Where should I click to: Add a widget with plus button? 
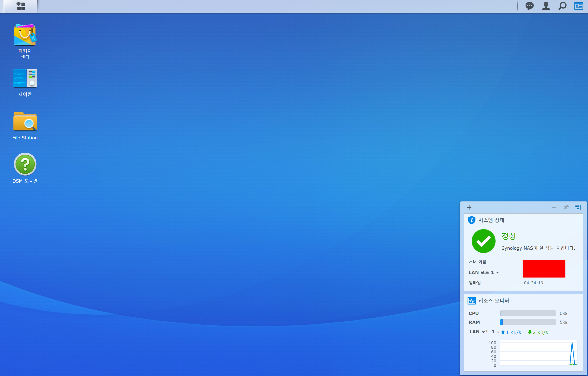469,207
